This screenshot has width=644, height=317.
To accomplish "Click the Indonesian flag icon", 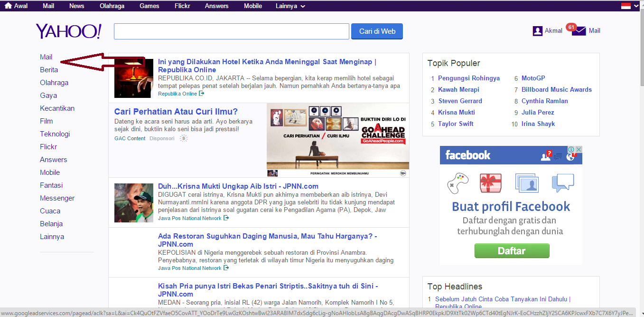I will click(x=626, y=6).
